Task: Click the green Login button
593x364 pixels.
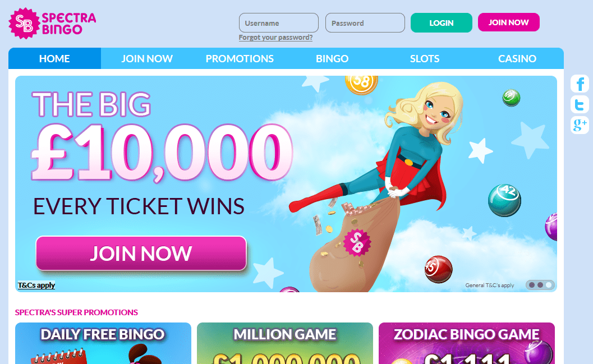Action: [x=442, y=22]
